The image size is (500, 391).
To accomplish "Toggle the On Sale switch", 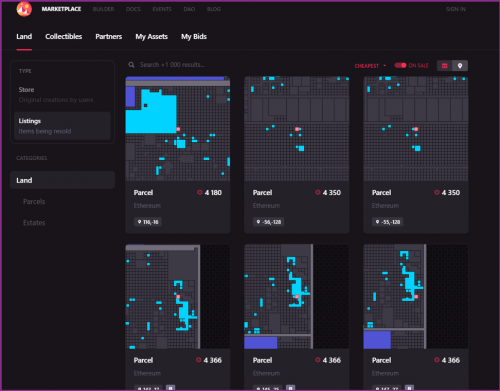I will click(400, 65).
